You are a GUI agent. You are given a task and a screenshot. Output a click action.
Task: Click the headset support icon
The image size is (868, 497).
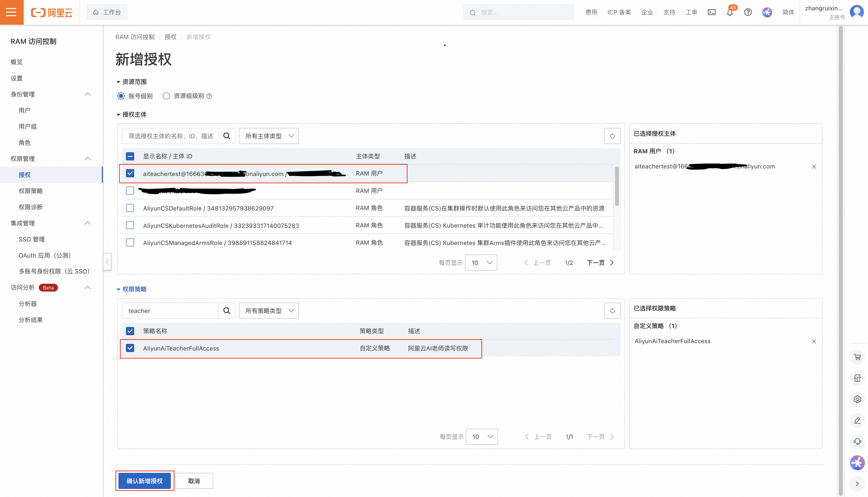pyautogui.click(x=857, y=441)
